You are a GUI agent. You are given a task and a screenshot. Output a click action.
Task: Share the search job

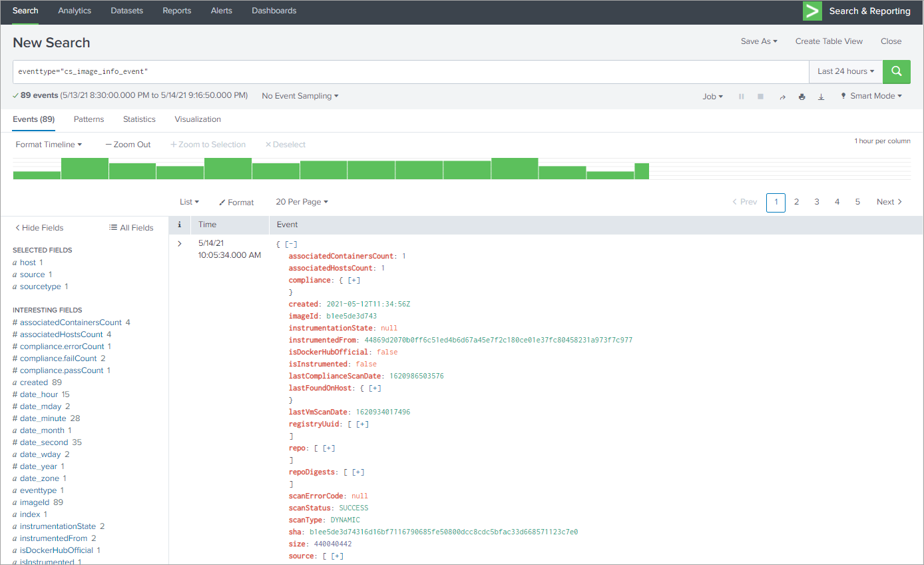[x=782, y=95]
